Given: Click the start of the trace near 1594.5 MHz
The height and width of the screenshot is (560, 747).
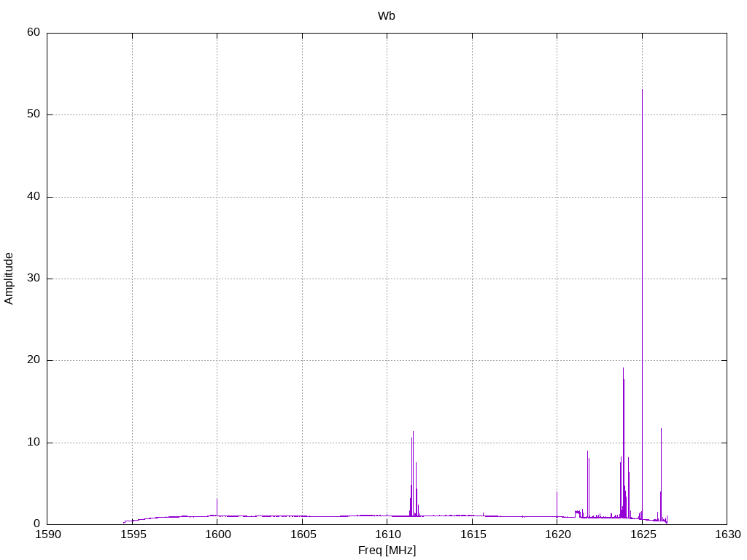Looking at the screenshot, I should tap(125, 522).
